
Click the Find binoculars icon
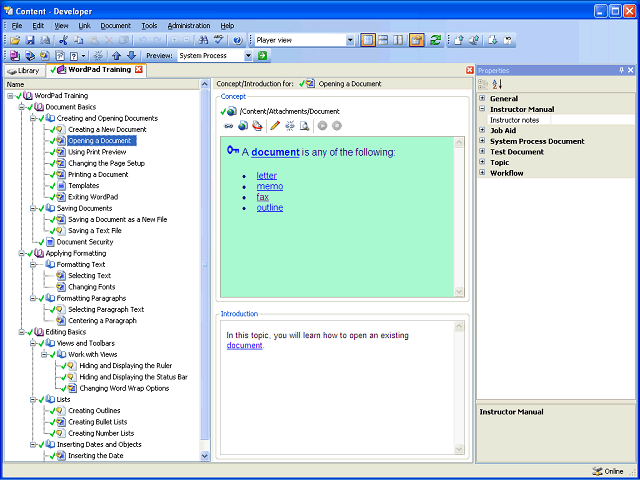pos(203,40)
